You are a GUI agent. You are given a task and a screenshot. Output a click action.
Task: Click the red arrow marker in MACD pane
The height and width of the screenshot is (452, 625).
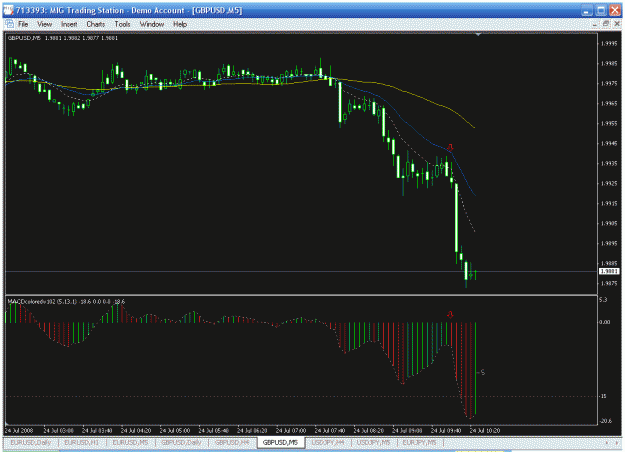click(x=450, y=314)
